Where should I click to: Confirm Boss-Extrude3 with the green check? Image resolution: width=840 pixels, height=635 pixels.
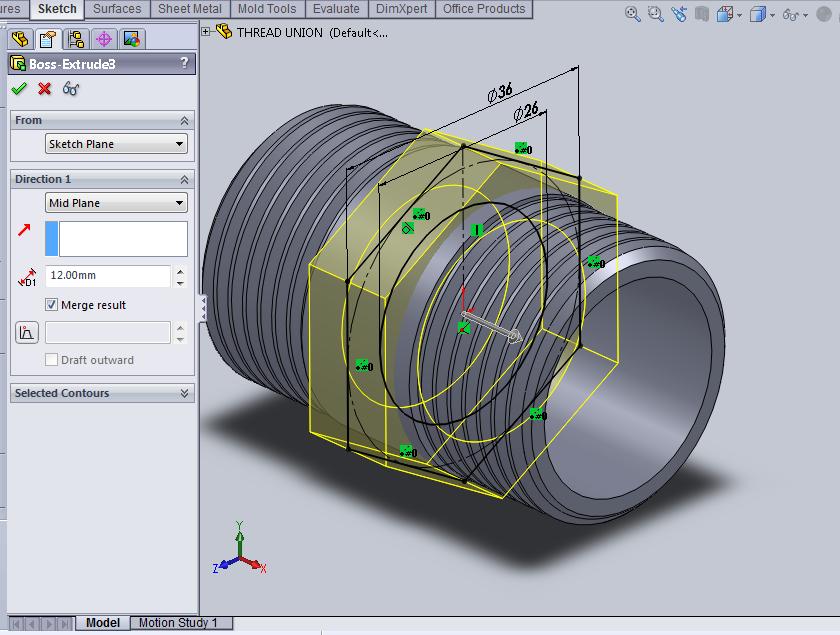click(x=18, y=88)
